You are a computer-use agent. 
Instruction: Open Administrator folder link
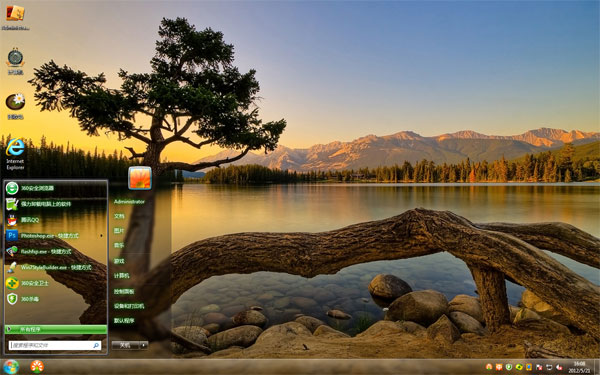(129, 202)
